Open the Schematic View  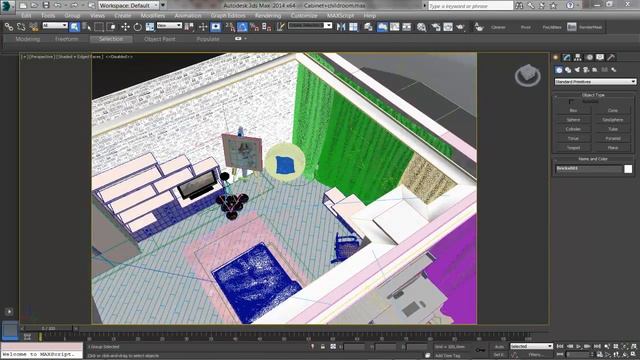click(407, 27)
